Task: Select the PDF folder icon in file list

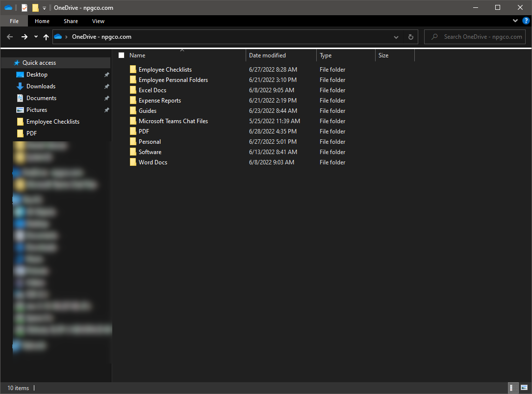Action: [133, 131]
